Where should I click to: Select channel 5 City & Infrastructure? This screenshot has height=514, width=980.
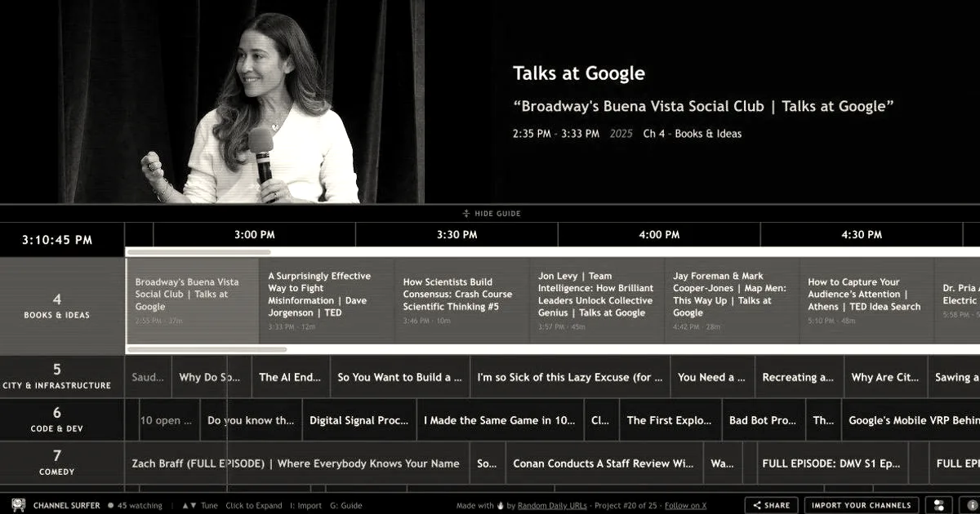click(62, 376)
